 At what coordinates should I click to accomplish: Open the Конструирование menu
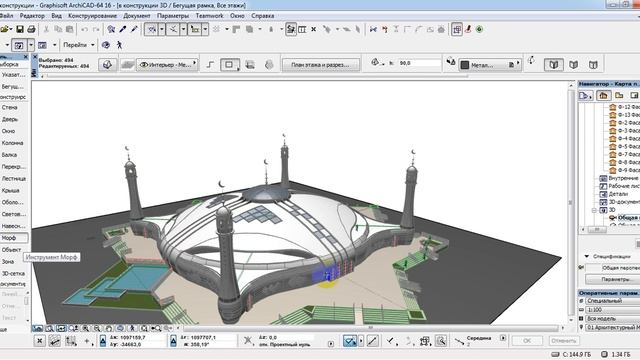92,16
